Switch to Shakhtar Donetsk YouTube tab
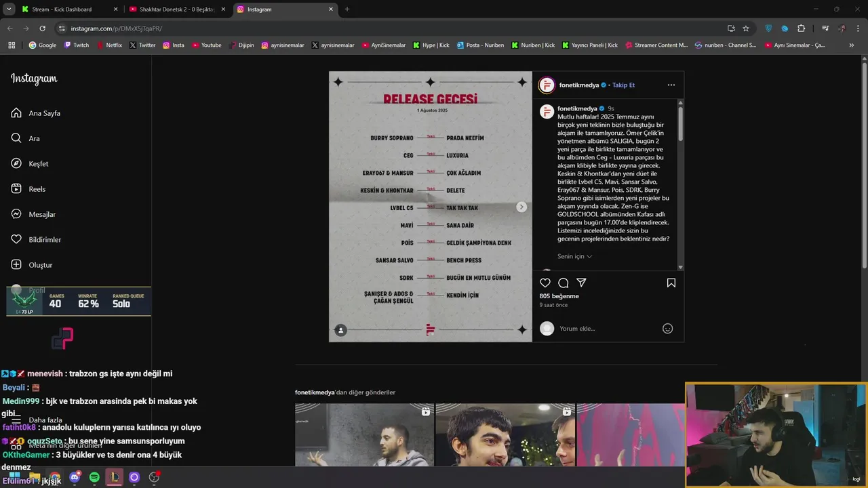The height and width of the screenshot is (488, 868). pos(177,9)
